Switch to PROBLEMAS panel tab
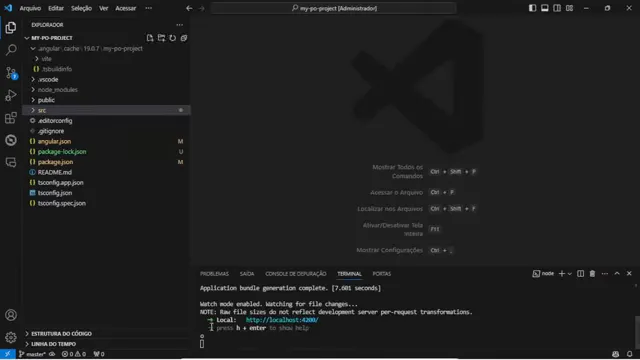The width and height of the screenshot is (640, 360). (214, 273)
